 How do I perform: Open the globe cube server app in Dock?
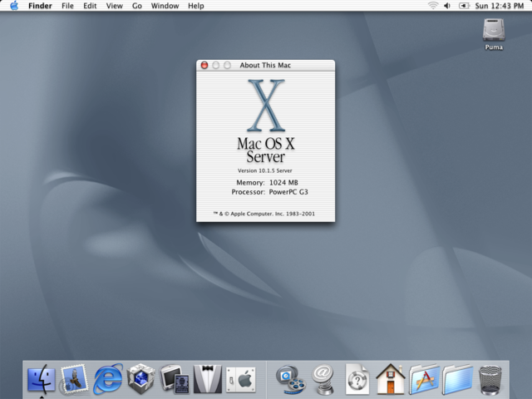tap(140, 379)
